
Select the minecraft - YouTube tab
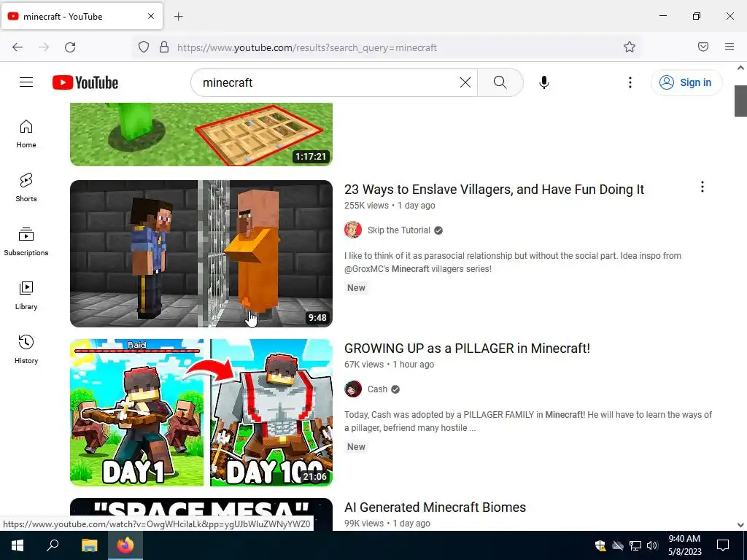pos(82,16)
